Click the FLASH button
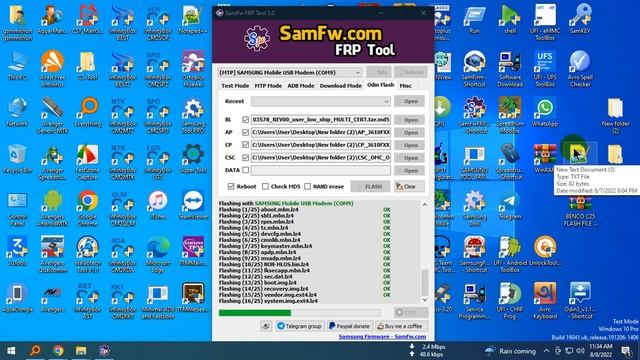The image size is (640, 360). (x=370, y=186)
